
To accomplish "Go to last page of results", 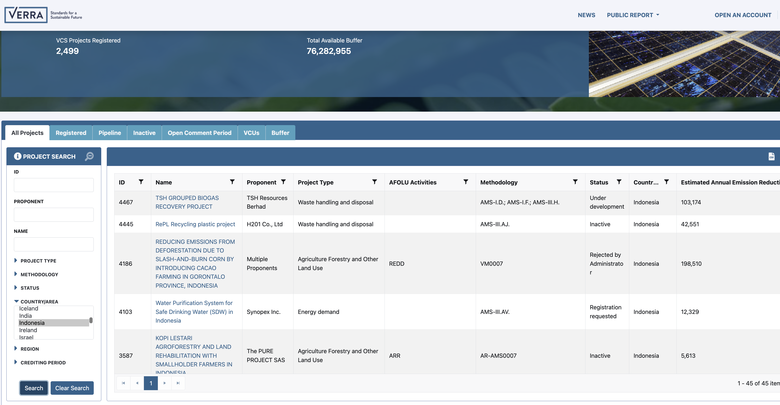I will [178, 383].
